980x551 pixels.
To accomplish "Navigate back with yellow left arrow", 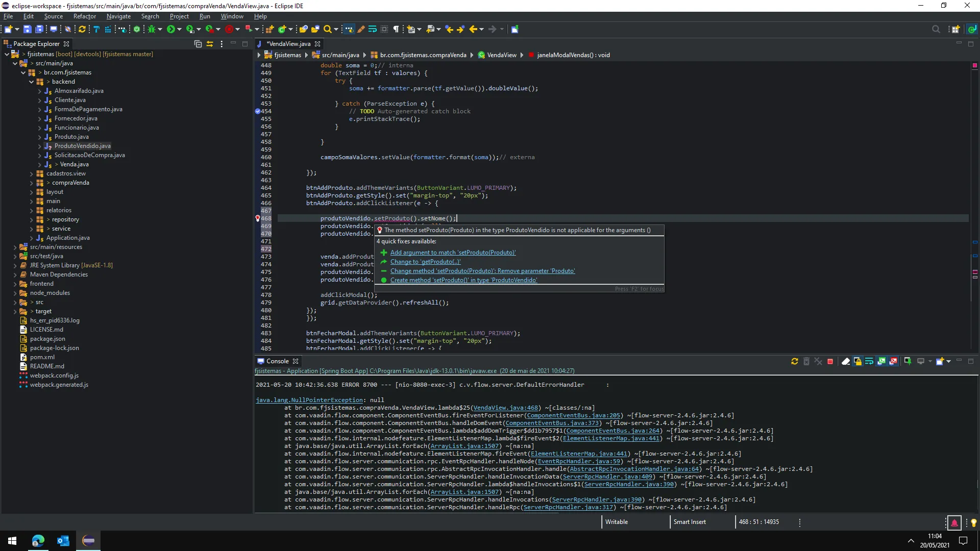I will click(x=473, y=29).
